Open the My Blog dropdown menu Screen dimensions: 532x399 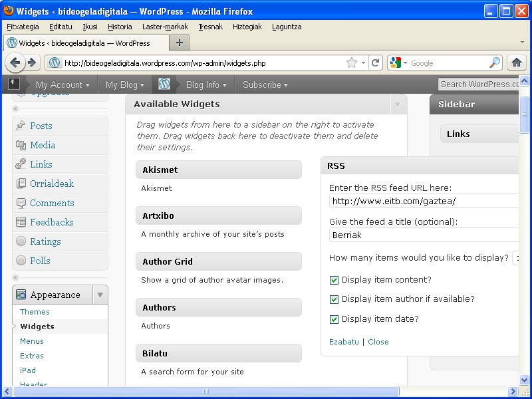pyautogui.click(x=124, y=84)
